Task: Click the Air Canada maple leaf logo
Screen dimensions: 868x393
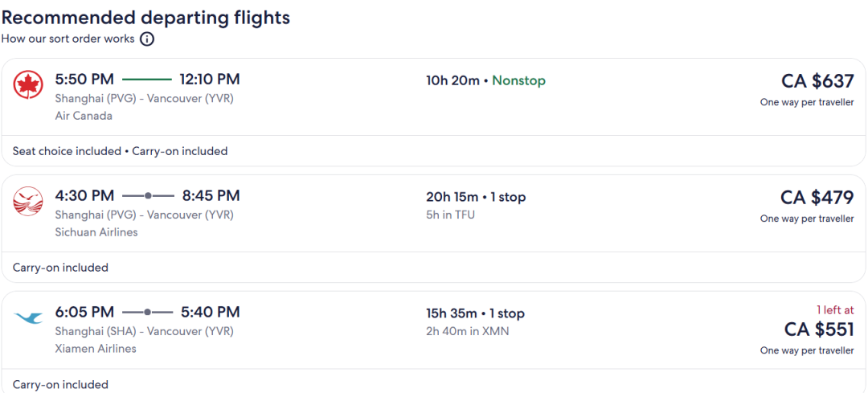Action: [28, 84]
